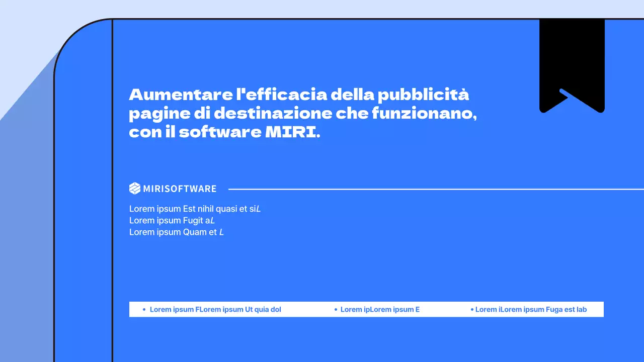Select the 'Lorem ipsum Ut quia dol' footer tab
The height and width of the screenshot is (362, 644).
[215, 310]
